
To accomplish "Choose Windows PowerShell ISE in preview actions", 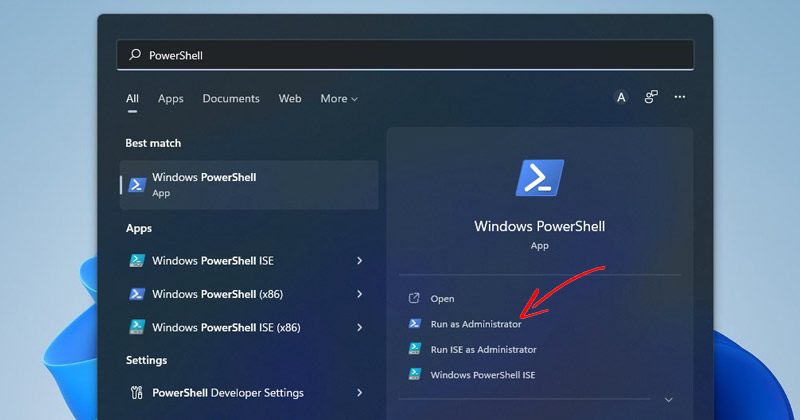I will tap(483, 375).
